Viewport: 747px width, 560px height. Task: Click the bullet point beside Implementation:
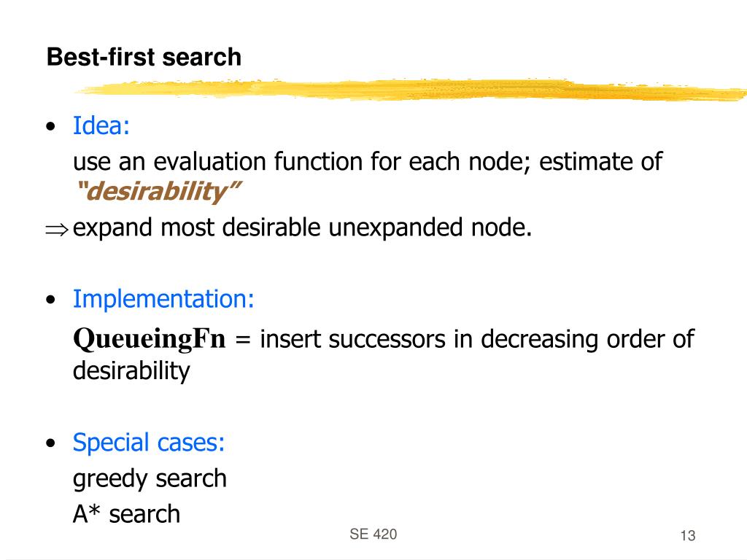pyautogui.click(x=51, y=300)
